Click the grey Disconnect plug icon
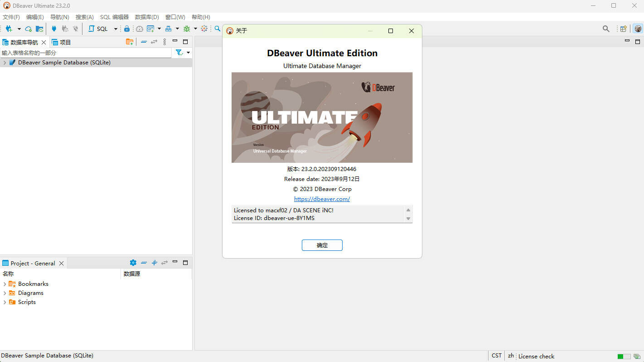644x362 pixels. [x=76, y=29]
